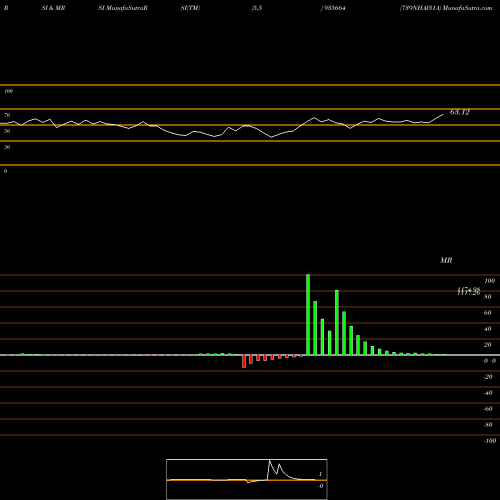500x500 pixels.
Task: Click the '30' level label on RSI axis
Action: tap(7, 147)
